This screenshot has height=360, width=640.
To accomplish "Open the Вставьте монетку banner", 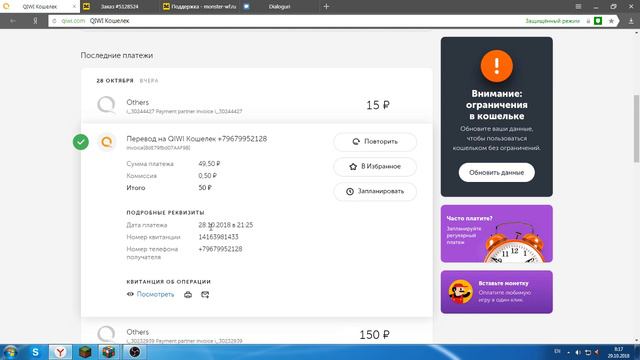I will pyautogui.click(x=496, y=292).
